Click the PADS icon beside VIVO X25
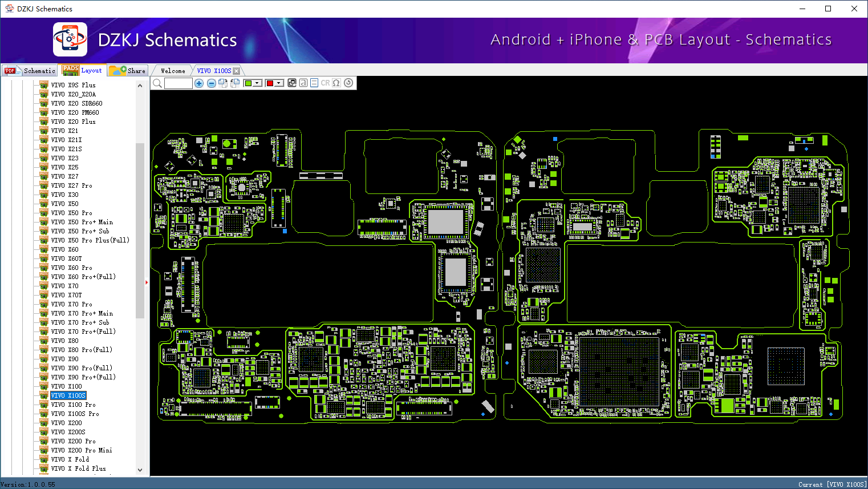 (44, 167)
